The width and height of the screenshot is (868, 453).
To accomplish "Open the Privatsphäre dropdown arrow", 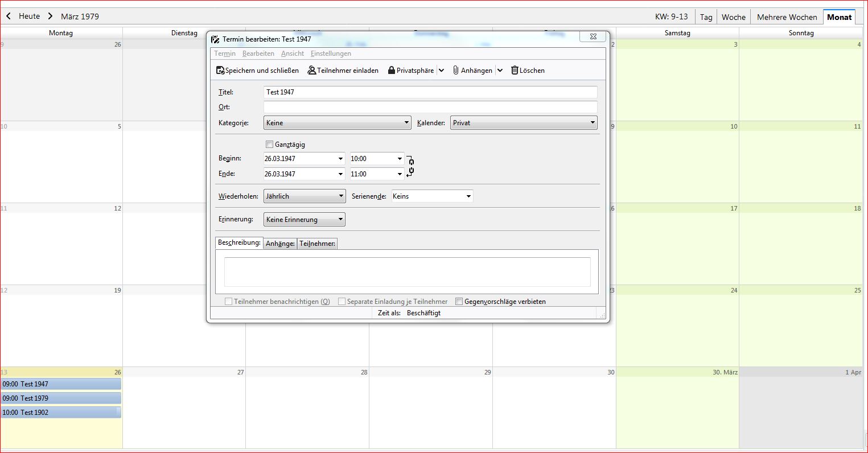I will click(x=441, y=71).
